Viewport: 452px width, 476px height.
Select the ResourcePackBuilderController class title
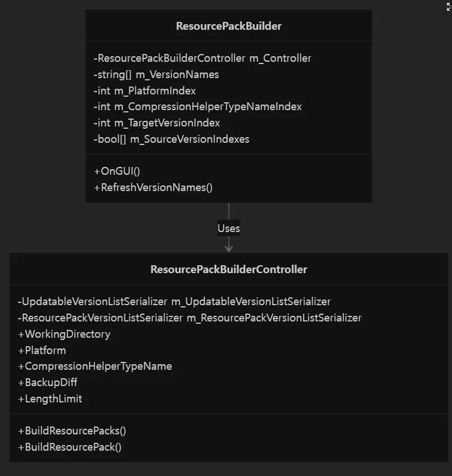(x=229, y=269)
